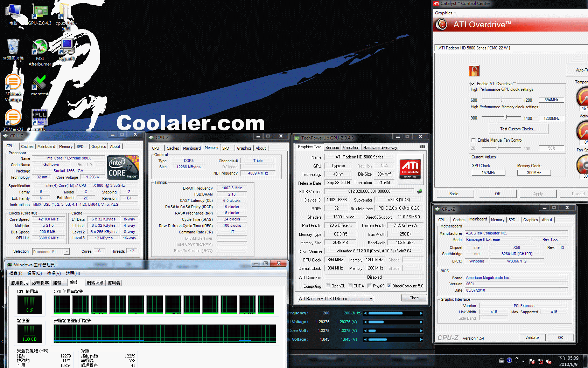Click the Catalyst Control Center title icon
Screen dimensions: 588x368
coord(436,4)
